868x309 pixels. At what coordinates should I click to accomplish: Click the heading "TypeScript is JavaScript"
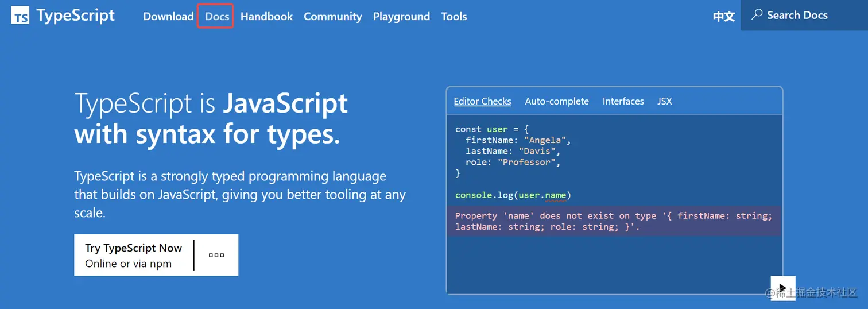(211, 103)
